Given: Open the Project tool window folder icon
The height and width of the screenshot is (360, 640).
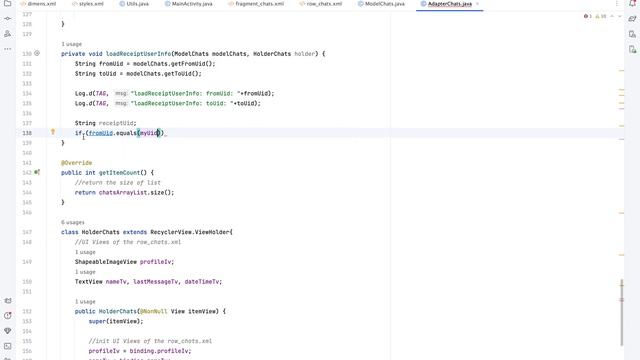Looking at the screenshot, I should [x=7, y=3].
